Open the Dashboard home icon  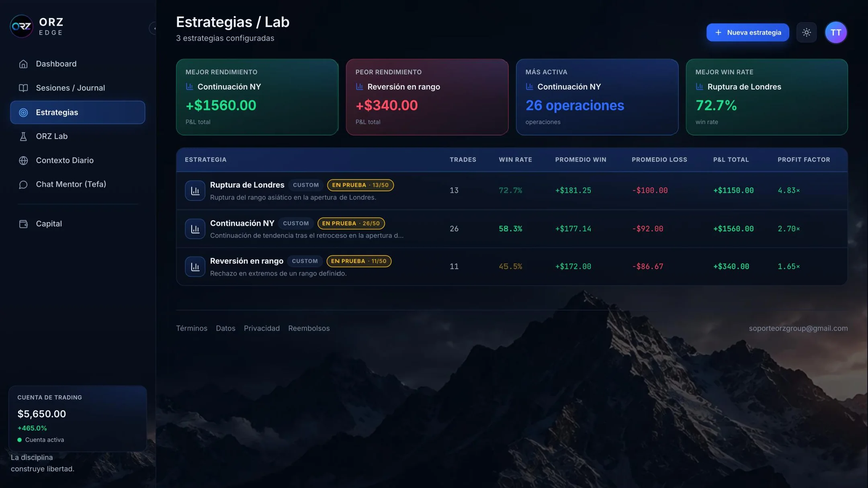(23, 64)
